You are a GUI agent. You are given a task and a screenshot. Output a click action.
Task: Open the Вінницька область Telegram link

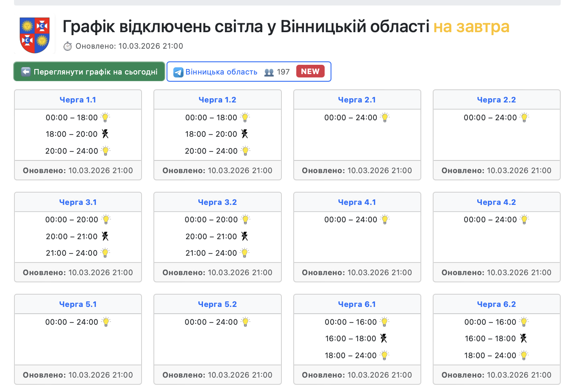pos(221,72)
